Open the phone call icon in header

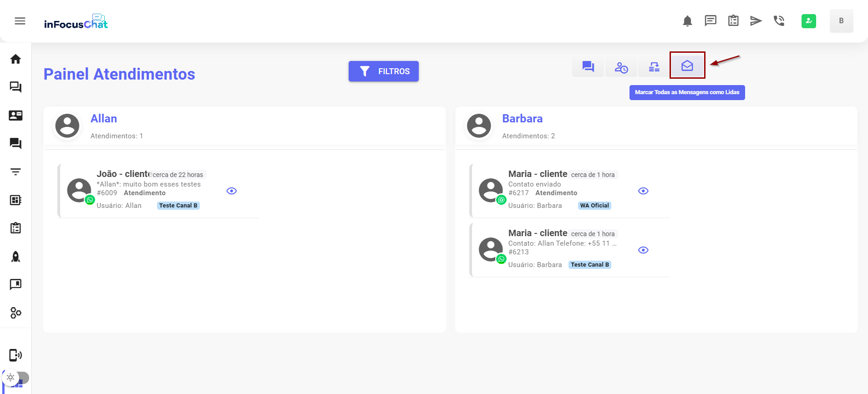click(x=779, y=21)
